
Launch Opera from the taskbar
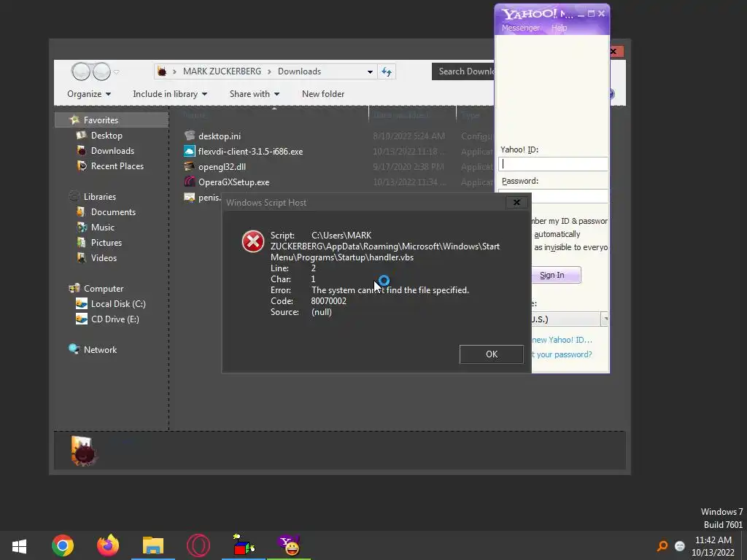click(x=198, y=545)
